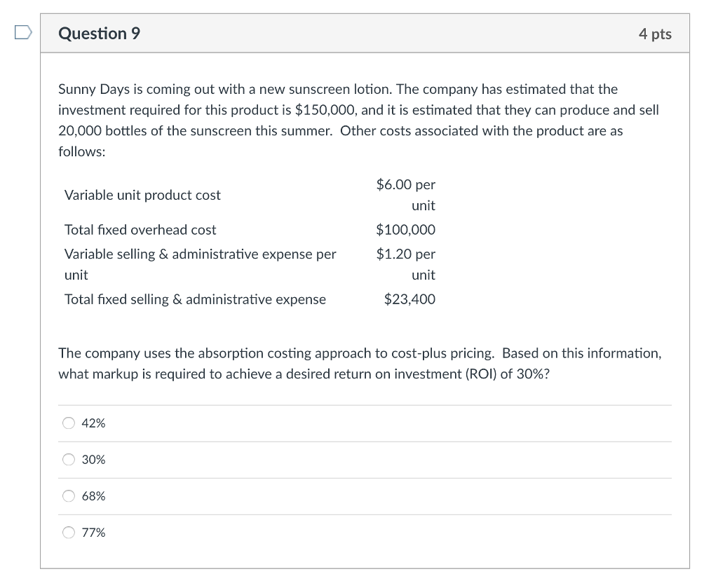Click the "$100,000" overhead cost value
The image size is (718, 588).
[405, 230]
